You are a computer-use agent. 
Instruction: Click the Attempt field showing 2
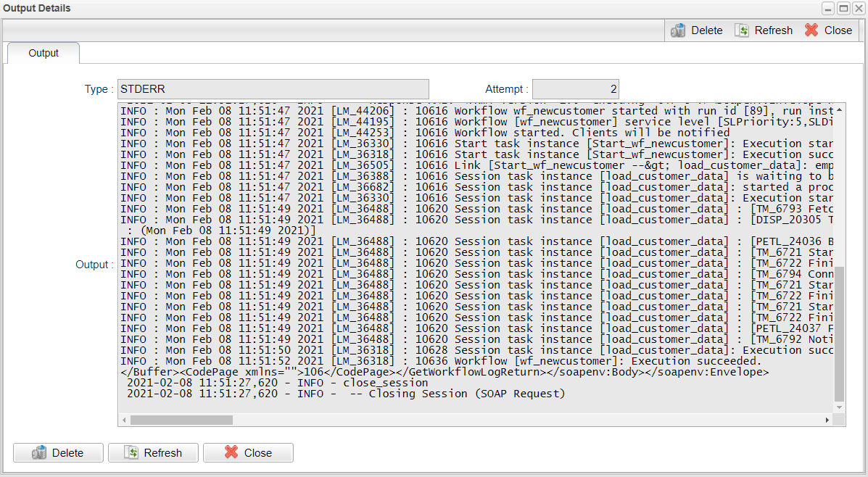tap(576, 89)
